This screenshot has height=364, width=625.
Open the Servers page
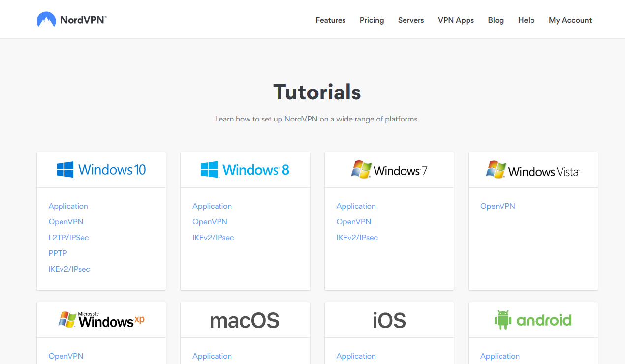pos(411,20)
